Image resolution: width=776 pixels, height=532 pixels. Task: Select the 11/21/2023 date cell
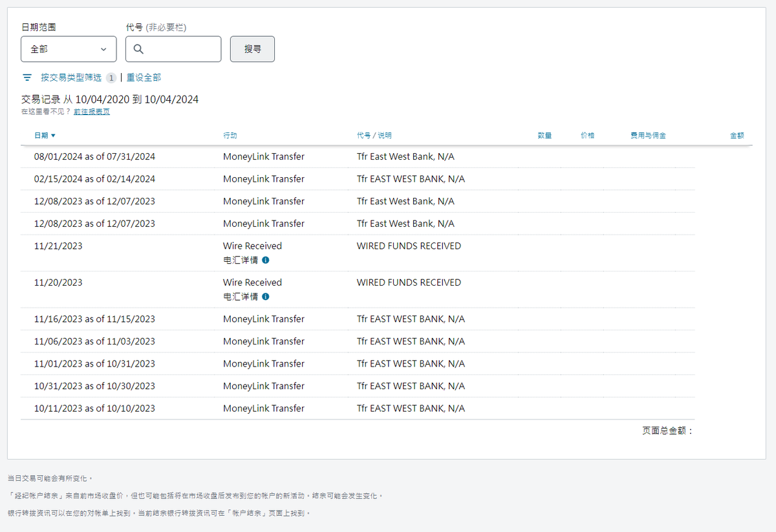(x=58, y=246)
